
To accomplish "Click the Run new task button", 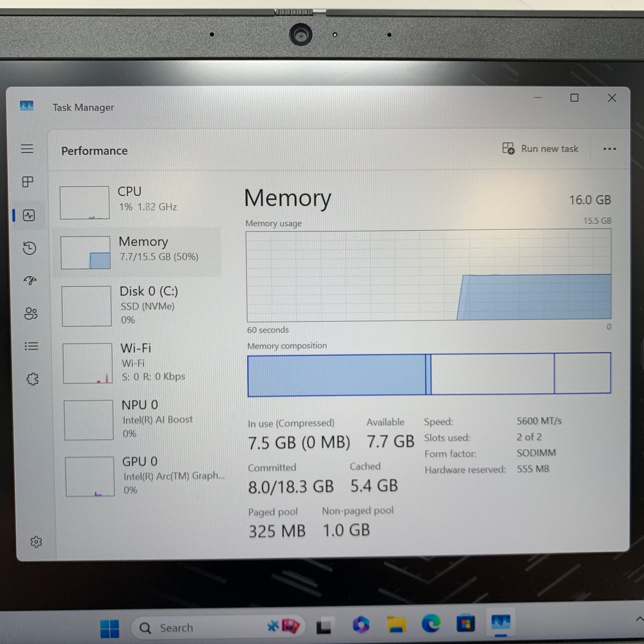I will [540, 148].
